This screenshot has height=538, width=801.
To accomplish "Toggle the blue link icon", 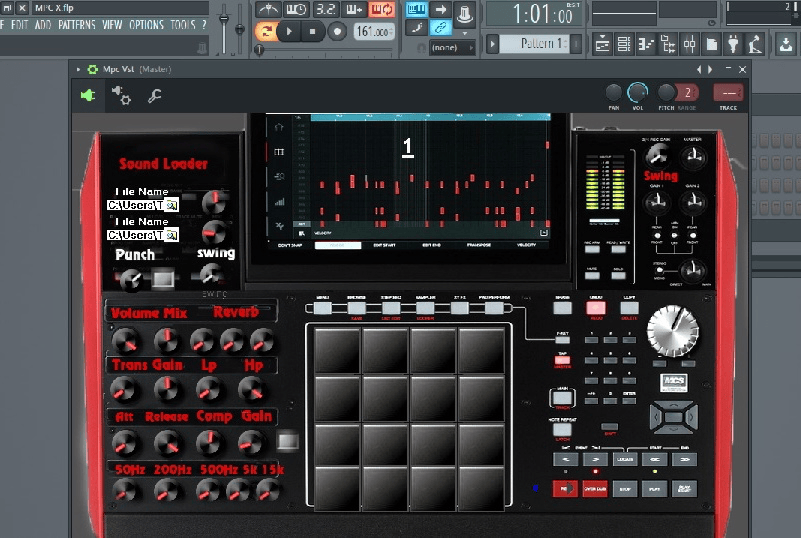I will pos(440,28).
